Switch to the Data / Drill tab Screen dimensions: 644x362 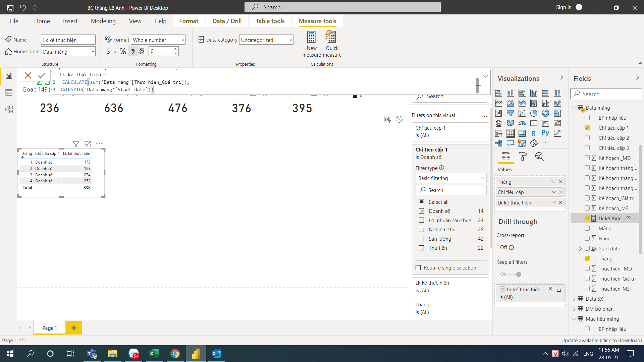pyautogui.click(x=227, y=21)
